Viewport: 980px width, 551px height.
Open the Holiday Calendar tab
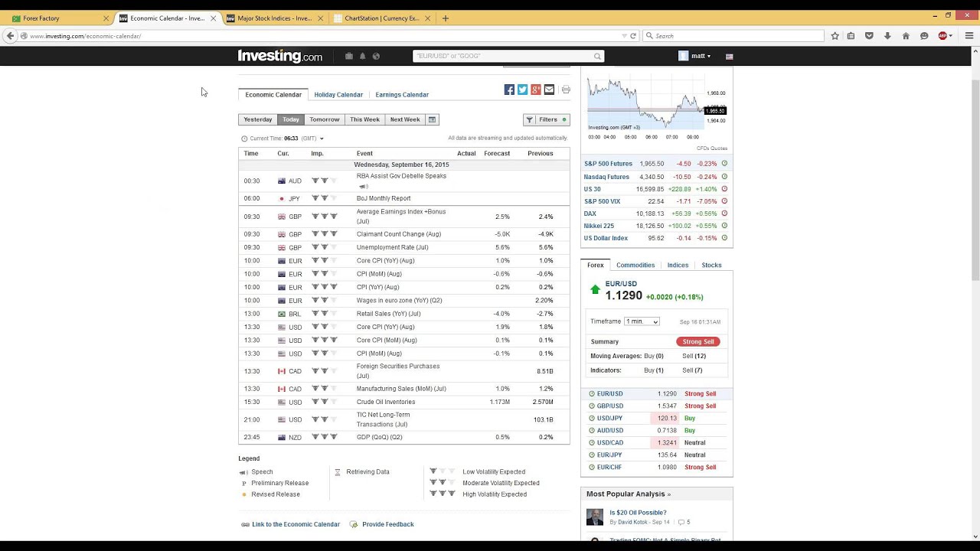338,95
